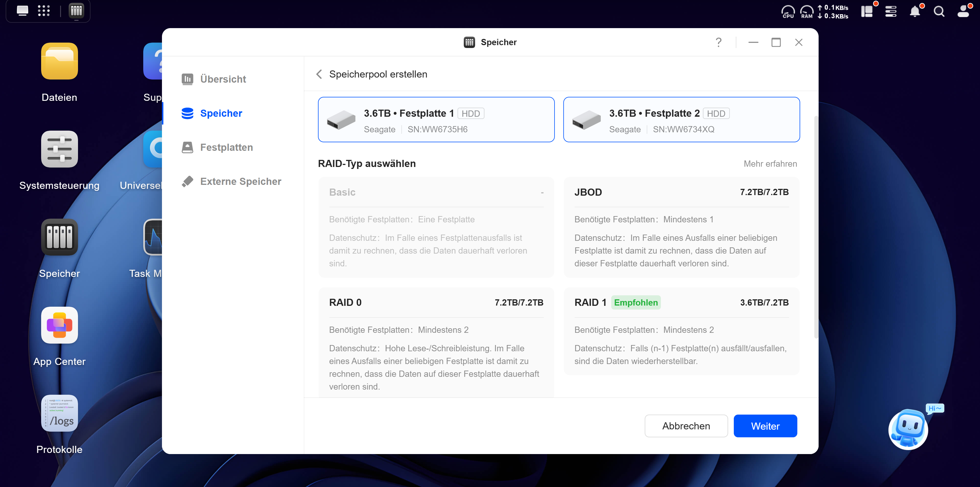The height and width of the screenshot is (487, 980).
Task: Click the notification bell icon
Action: (x=915, y=11)
